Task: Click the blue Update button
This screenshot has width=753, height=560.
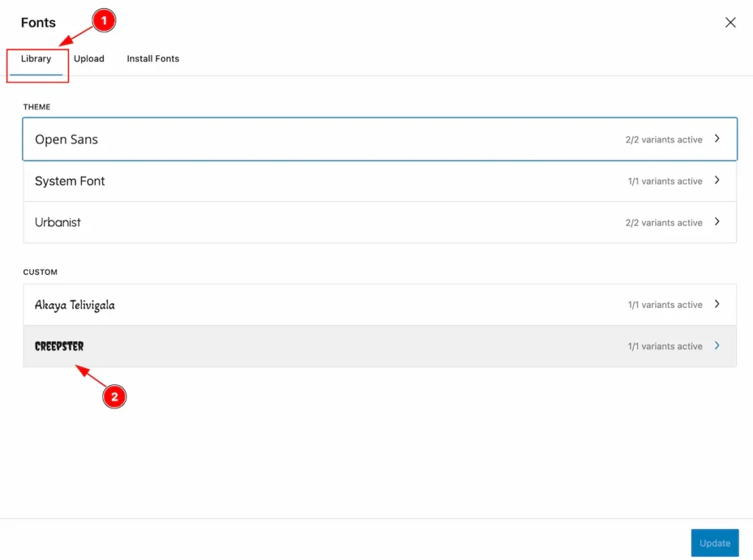Action: coord(715,542)
